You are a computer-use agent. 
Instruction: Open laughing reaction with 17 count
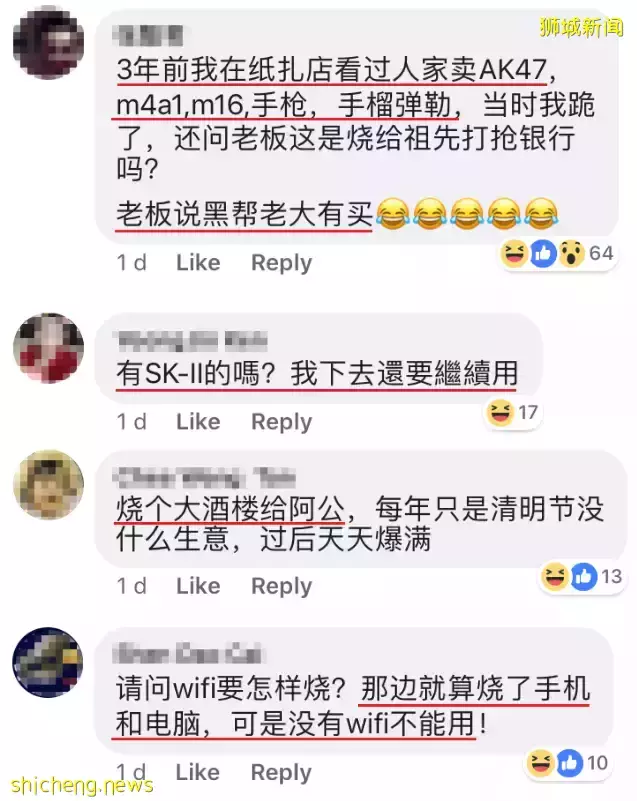click(500, 412)
